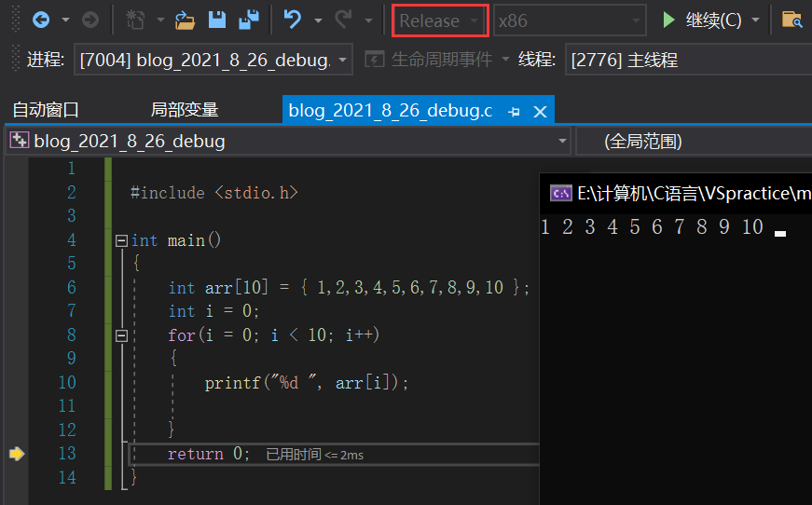812x505 pixels.
Task: Save the current file icon
Action: coord(217,20)
